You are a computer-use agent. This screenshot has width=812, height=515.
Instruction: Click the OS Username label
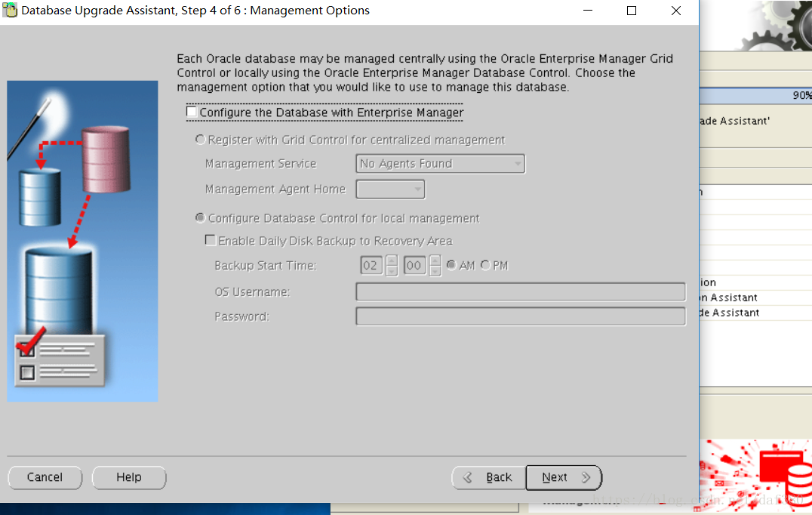pos(252,291)
